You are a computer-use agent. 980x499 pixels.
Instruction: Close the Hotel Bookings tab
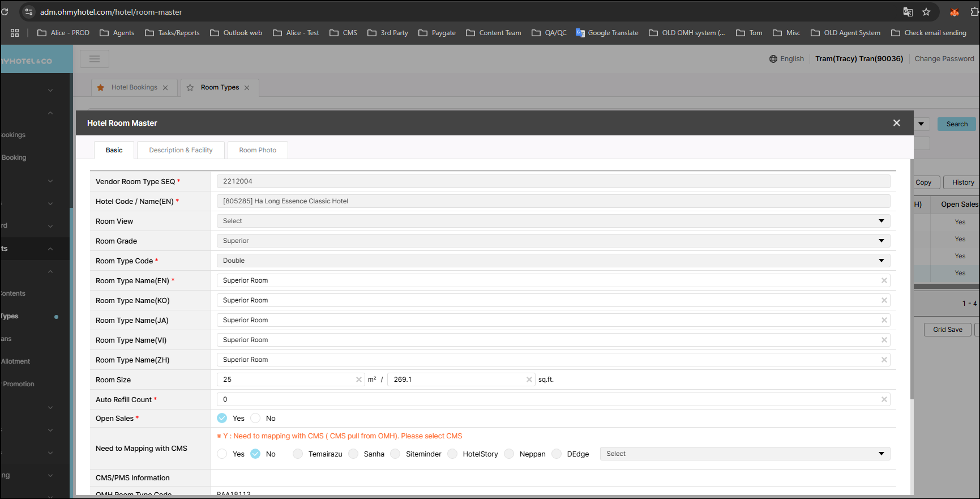pos(165,88)
